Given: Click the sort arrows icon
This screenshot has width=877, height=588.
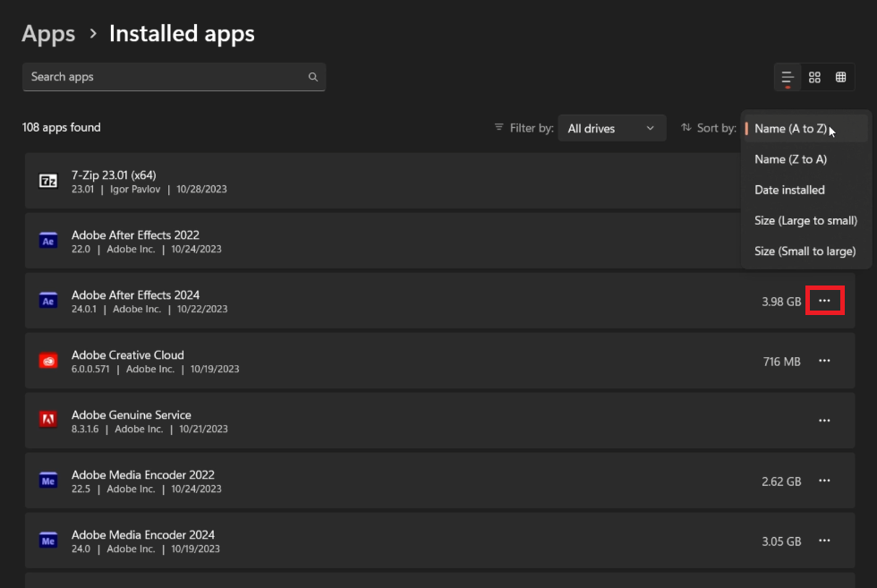Looking at the screenshot, I should pyautogui.click(x=685, y=128).
